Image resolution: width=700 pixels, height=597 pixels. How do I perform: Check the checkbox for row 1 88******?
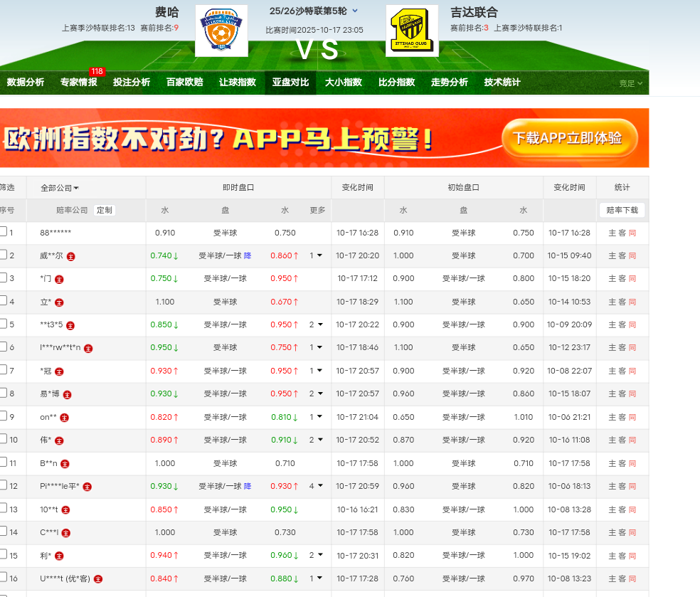[3, 232]
